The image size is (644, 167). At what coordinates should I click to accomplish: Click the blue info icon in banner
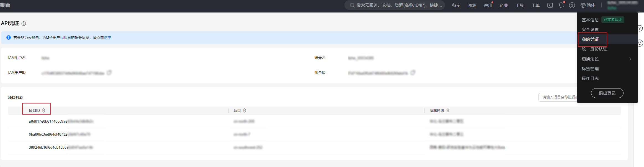9,37
